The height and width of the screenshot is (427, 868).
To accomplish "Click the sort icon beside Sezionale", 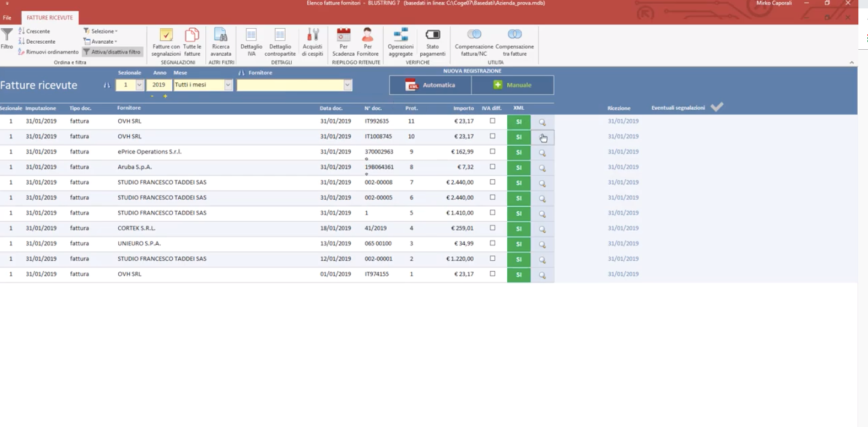I will [x=107, y=85].
